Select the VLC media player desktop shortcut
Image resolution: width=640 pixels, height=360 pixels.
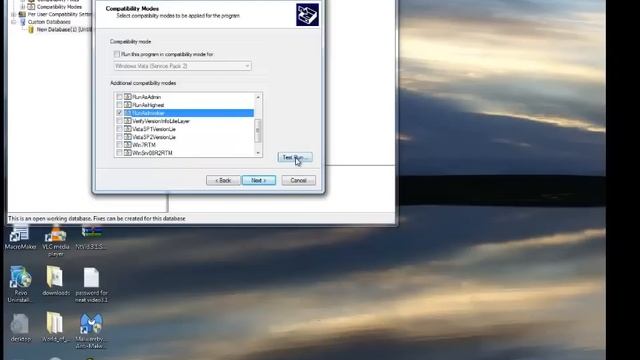tap(56, 241)
